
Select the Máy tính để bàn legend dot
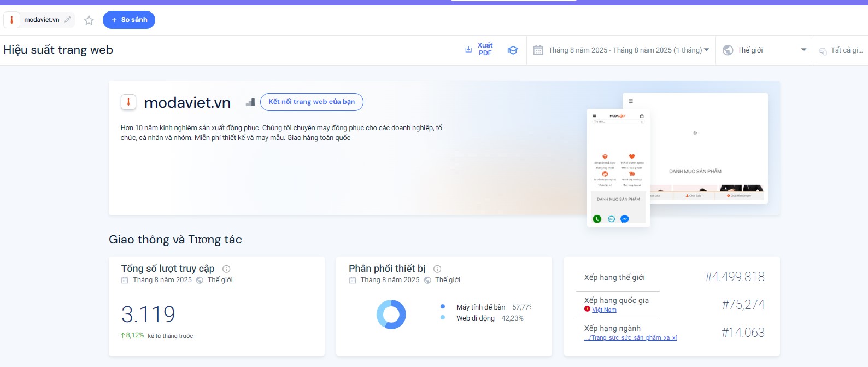443,307
